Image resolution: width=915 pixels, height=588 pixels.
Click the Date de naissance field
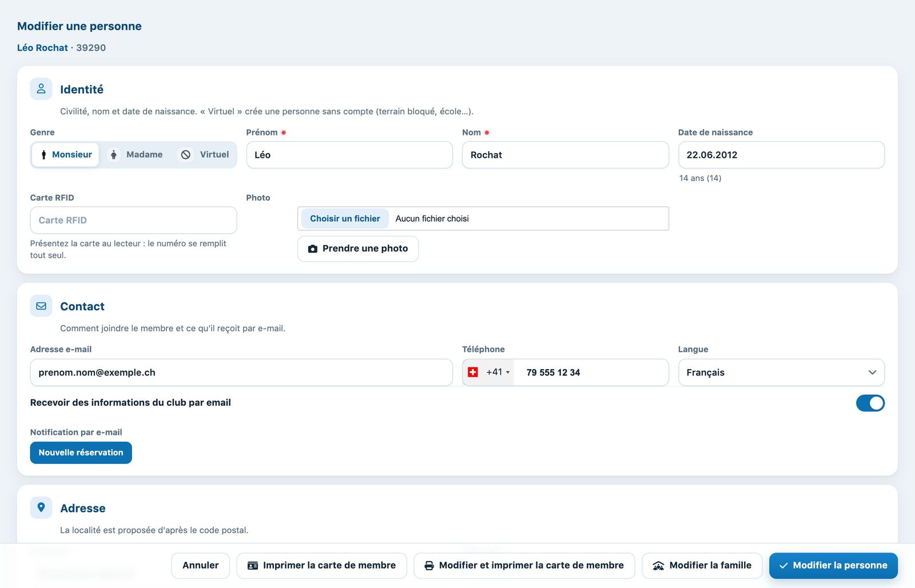[781, 155]
